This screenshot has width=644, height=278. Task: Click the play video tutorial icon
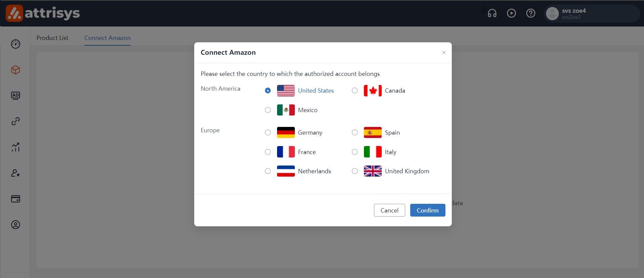pos(511,13)
